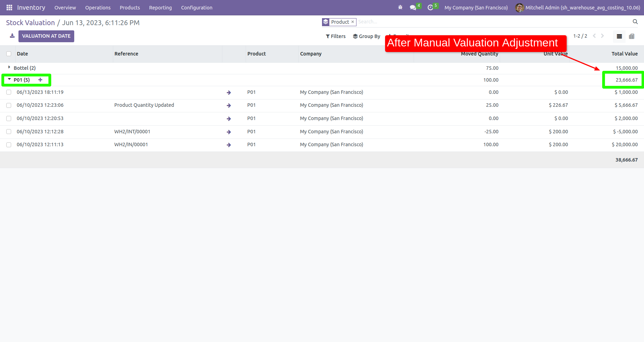
Task: Click the Valuation At Date button
Action: pyautogui.click(x=46, y=36)
